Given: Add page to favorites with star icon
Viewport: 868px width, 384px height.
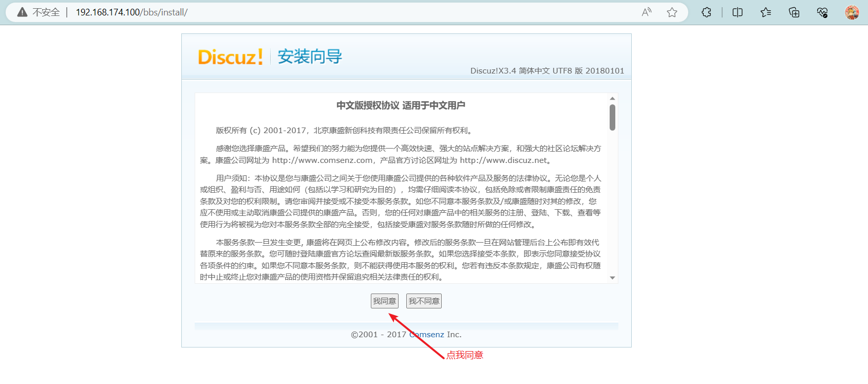Looking at the screenshot, I should (672, 12).
